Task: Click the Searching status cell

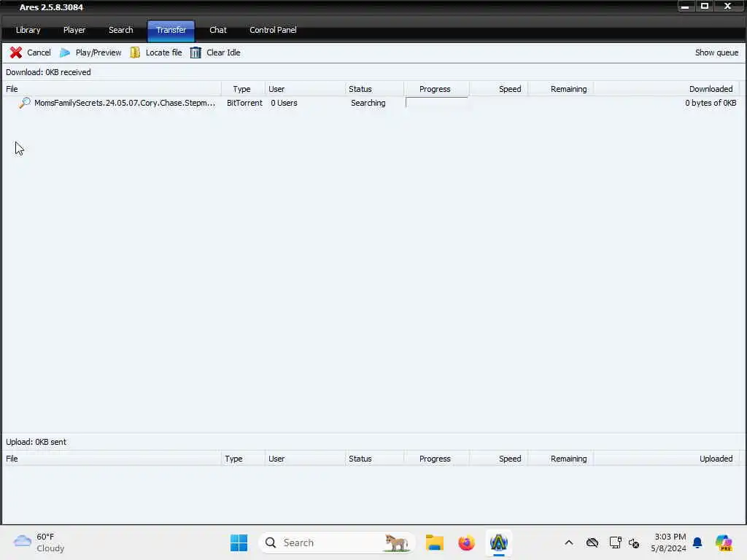Action: click(368, 103)
